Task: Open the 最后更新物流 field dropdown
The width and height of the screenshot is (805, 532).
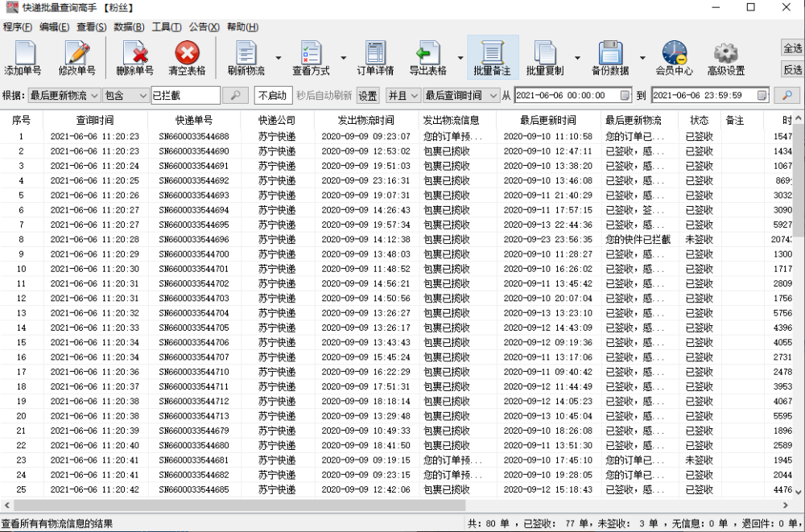Action: 64,96
